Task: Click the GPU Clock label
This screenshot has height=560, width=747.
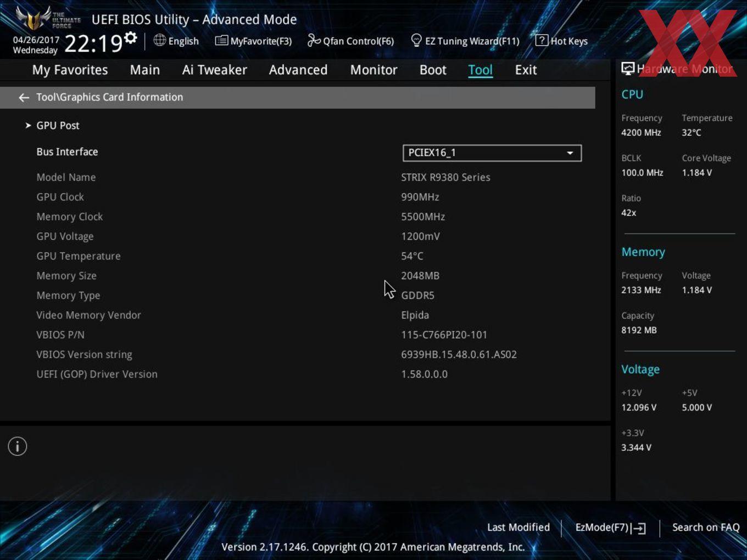Action: (x=60, y=197)
